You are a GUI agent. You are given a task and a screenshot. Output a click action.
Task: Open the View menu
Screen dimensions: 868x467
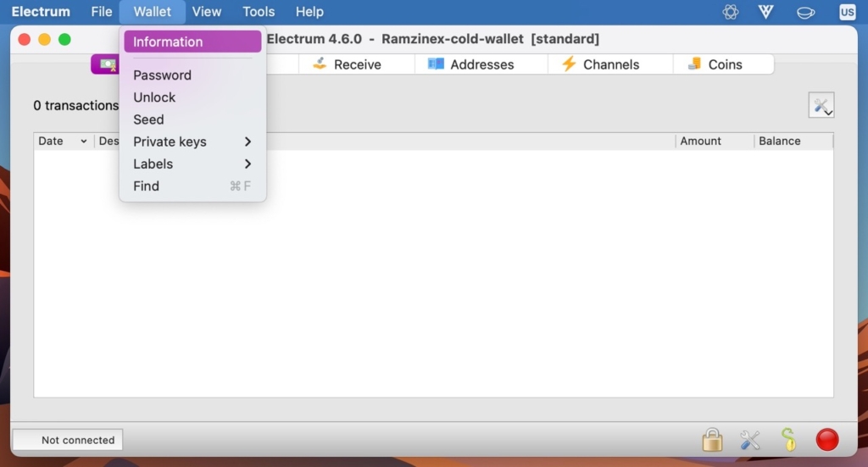click(207, 12)
